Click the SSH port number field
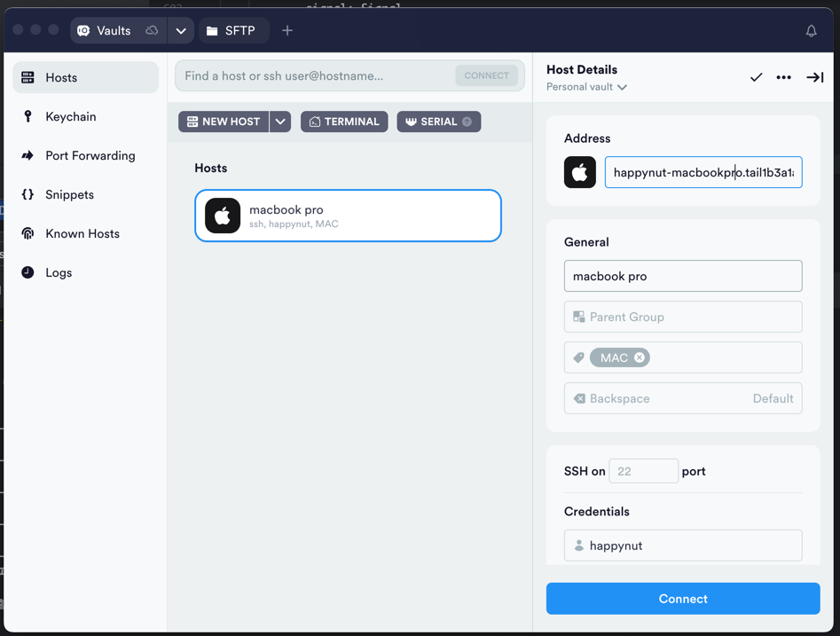The height and width of the screenshot is (636, 840). [x=643, y=471]
